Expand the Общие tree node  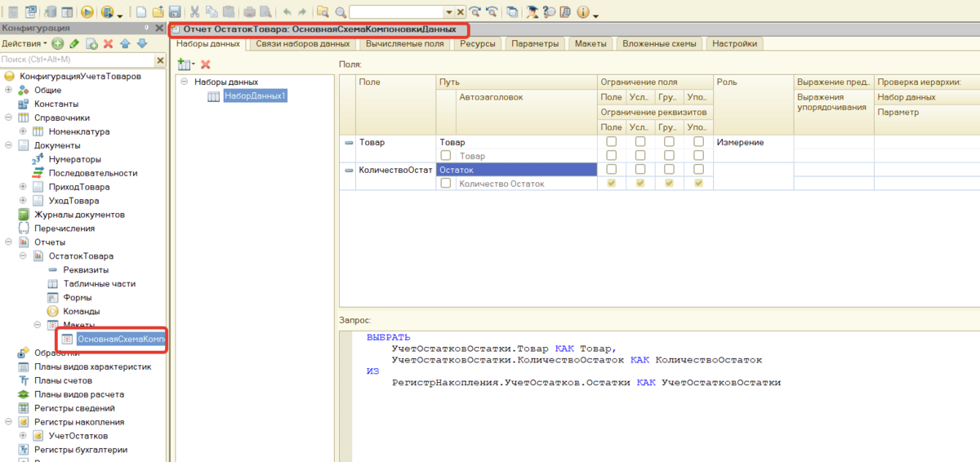pos(9,90)
